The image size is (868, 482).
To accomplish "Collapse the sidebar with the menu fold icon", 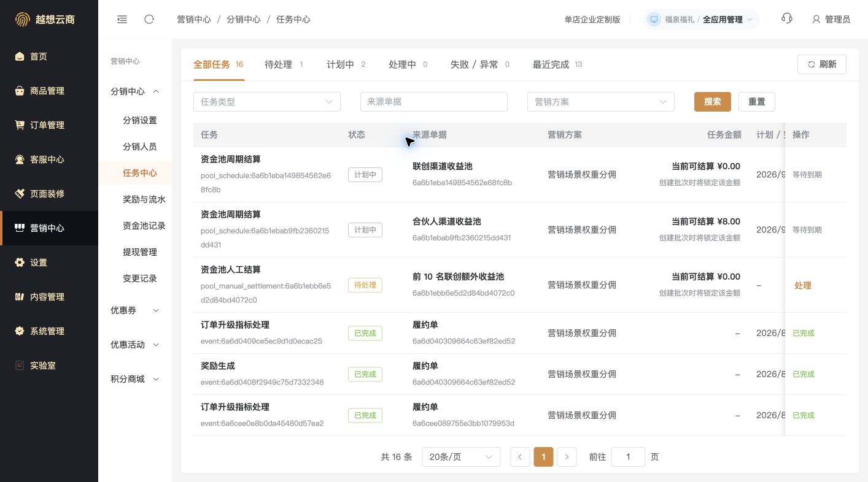I will coord(122,20).
